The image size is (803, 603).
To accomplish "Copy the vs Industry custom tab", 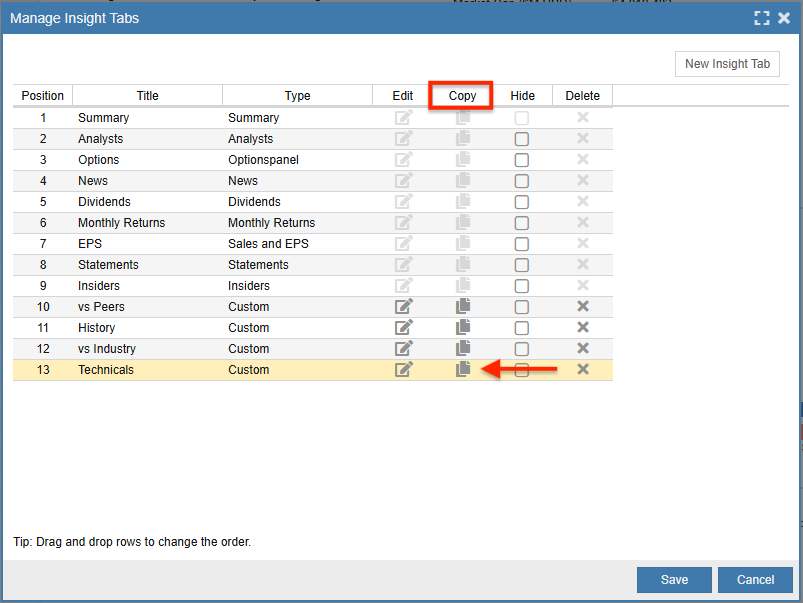I will coord(463,348).
